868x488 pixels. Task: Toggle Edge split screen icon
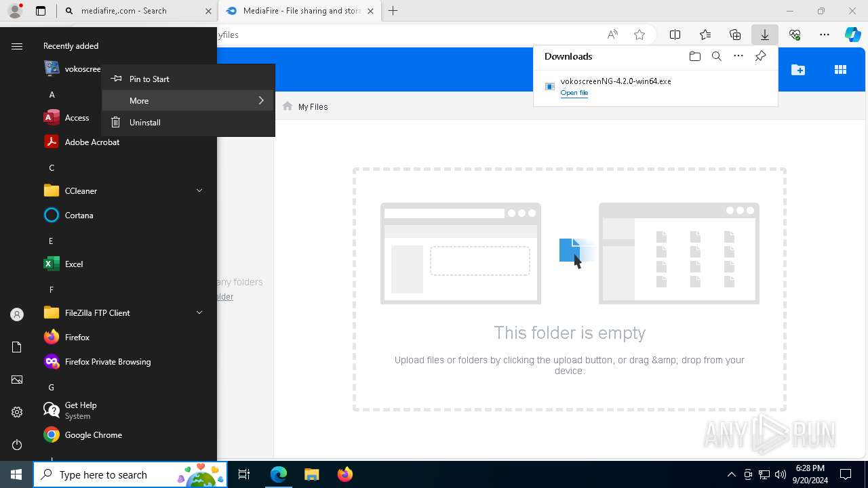675,35
